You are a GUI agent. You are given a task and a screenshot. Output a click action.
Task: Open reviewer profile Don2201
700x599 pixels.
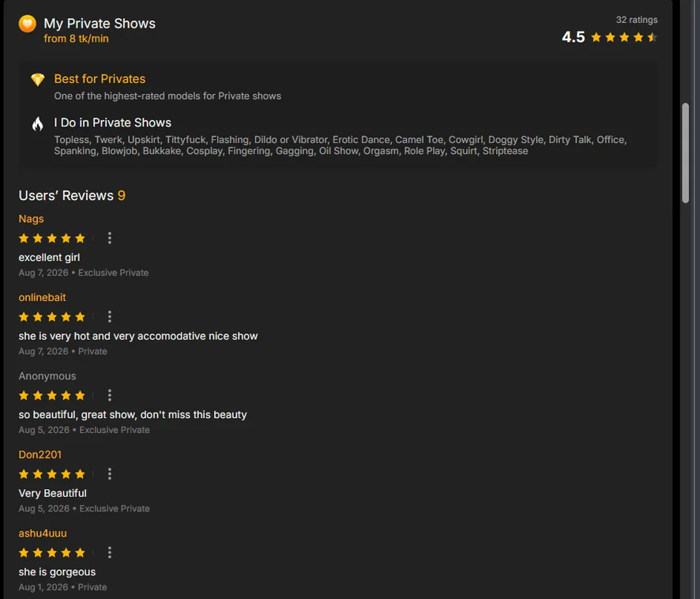(x=40, y=454)
